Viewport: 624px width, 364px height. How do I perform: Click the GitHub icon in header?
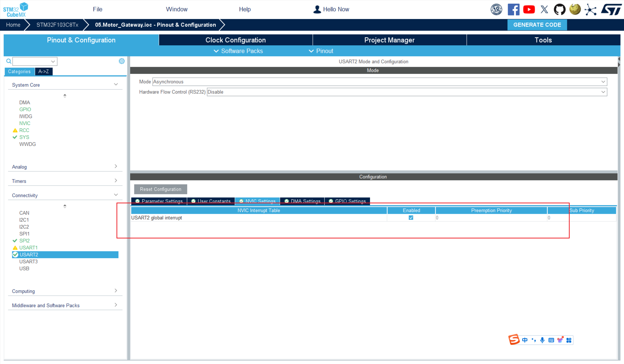559,10
